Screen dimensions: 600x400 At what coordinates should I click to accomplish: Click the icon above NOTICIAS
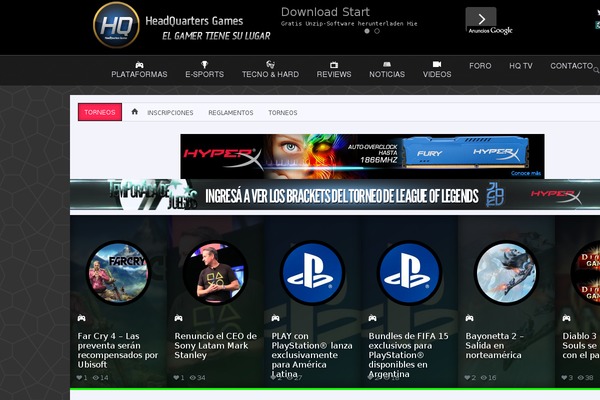[x=387, y=64]
